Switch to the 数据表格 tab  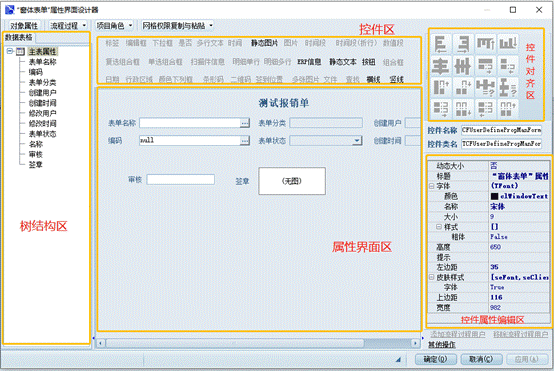point(19,37)
